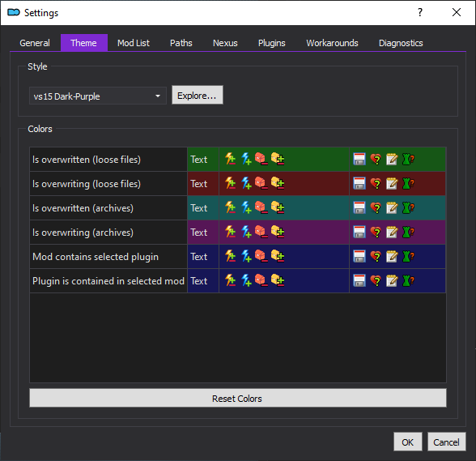The height and width of the screenshot is (461, 476).
Task: Cancel the Settings dialog
Action: point(446,442)
